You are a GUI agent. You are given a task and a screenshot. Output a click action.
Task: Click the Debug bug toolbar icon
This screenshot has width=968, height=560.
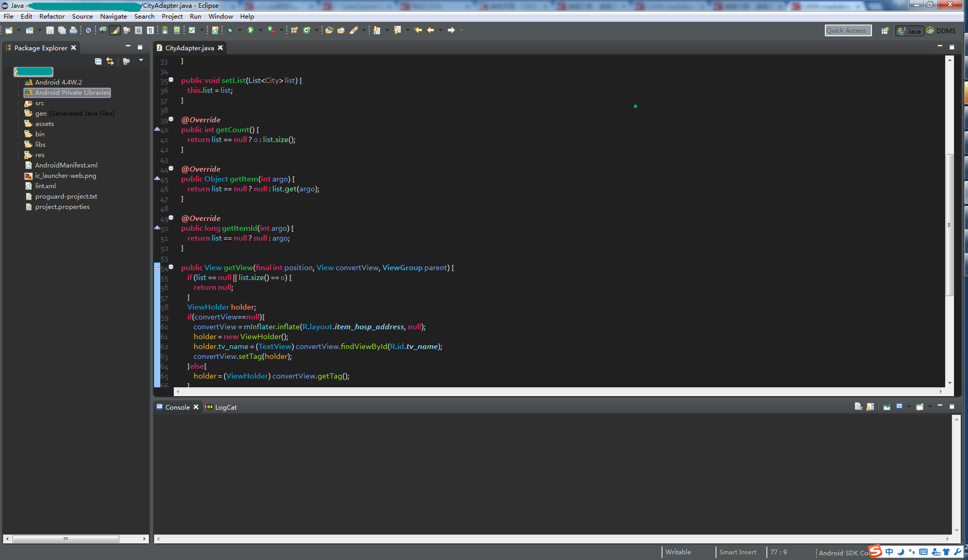tap(230, 30)
